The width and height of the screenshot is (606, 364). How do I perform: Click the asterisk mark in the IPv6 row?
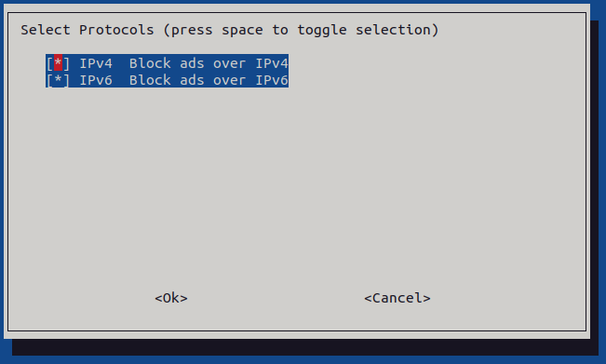click(58, 80)
